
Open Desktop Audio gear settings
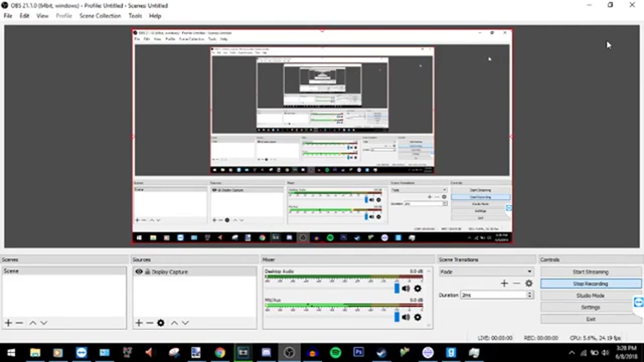coord(418,288)
